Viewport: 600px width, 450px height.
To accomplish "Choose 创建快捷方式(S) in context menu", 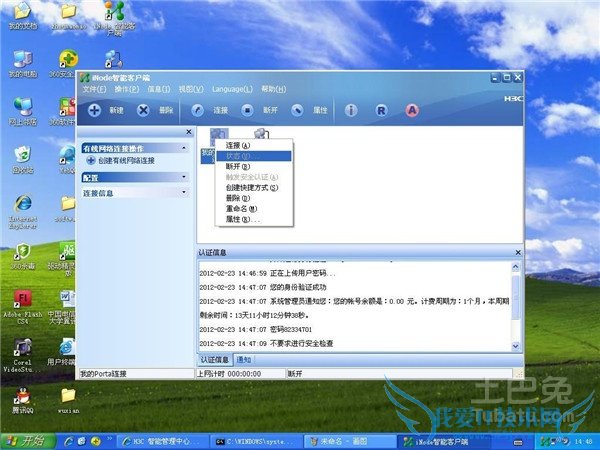I will click(254, 188).
